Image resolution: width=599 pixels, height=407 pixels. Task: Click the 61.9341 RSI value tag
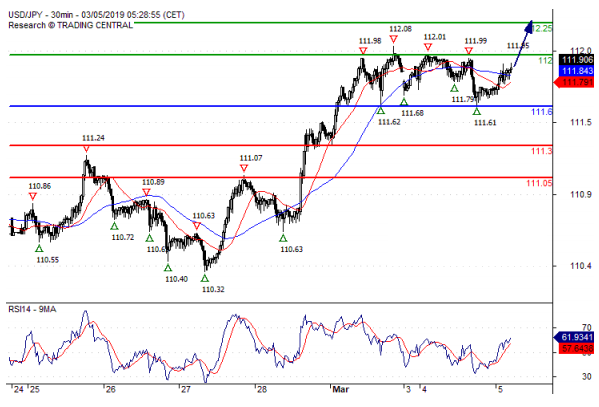(574, 337)
